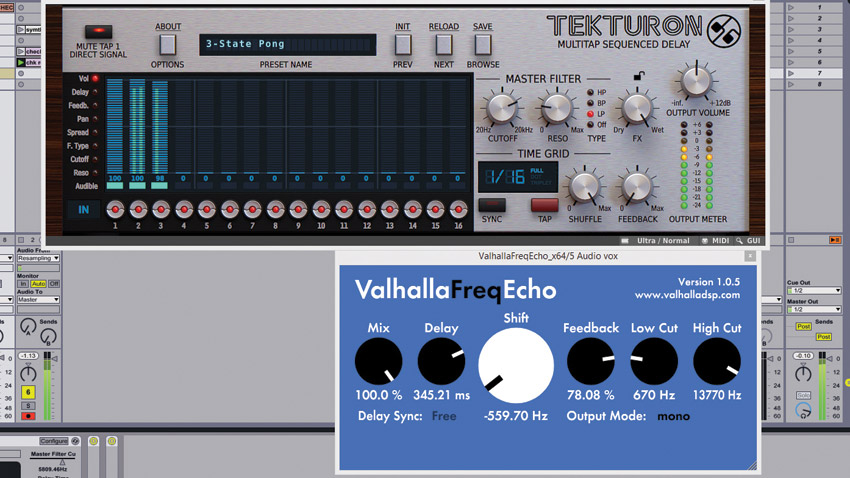This screenshot has width=850, height=478.
Task: Solo track 6 with S button
Action: 28,406
